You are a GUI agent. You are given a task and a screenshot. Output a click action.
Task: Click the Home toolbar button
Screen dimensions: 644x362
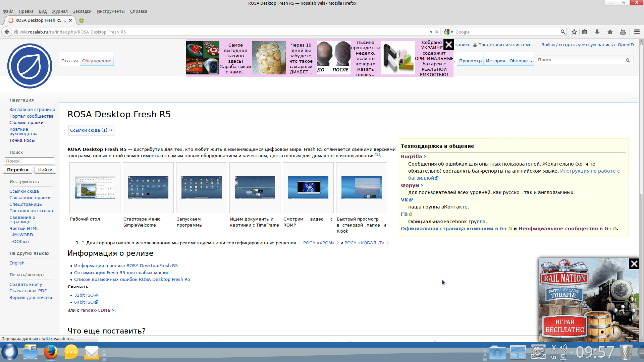[610, 32]
